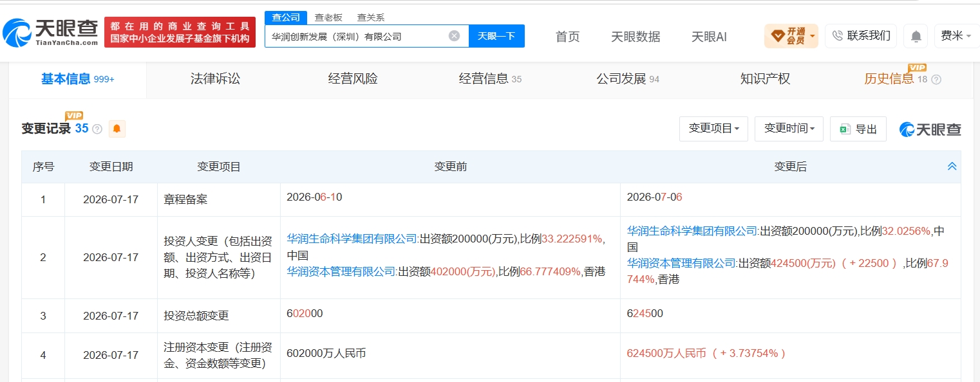
Task: Click the 变更前 column header
Action: (450, 167)
